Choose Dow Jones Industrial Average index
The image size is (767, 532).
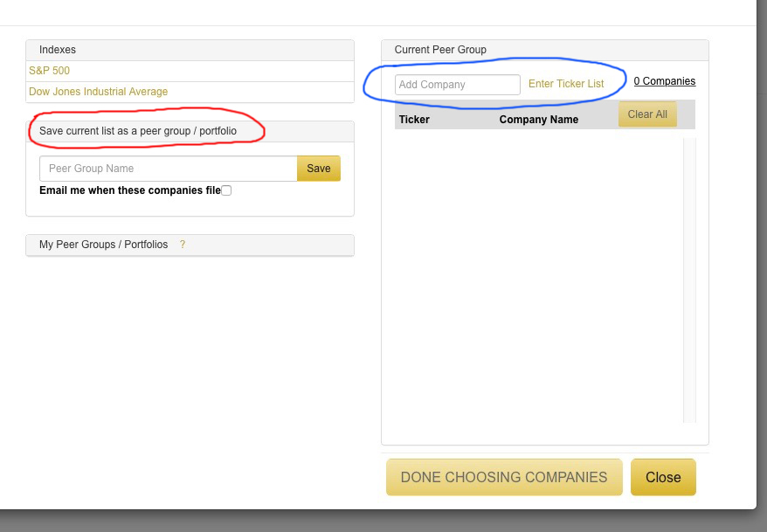point(99,92)
